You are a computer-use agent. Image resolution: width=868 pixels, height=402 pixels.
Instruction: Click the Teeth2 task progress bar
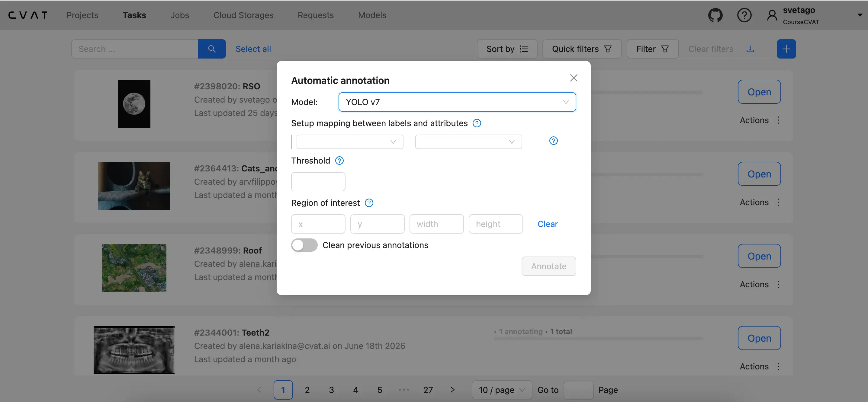coord(598,339)
